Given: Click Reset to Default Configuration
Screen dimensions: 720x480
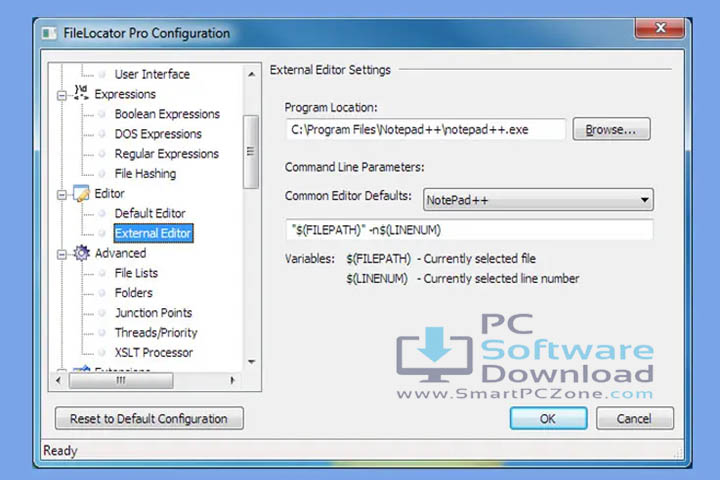Looking at the screenshot, I should pos(149,418).
